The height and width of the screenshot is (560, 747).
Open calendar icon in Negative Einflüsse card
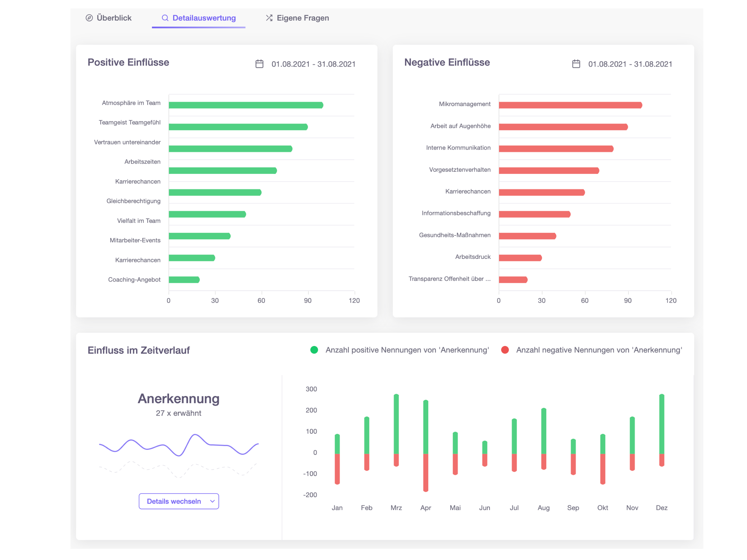click(x=576, y=64)
